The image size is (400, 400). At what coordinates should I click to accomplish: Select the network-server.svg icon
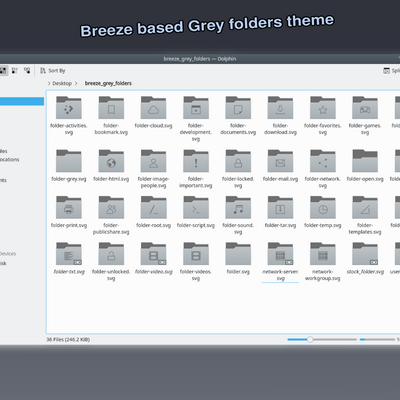click(x=280, y=254)
